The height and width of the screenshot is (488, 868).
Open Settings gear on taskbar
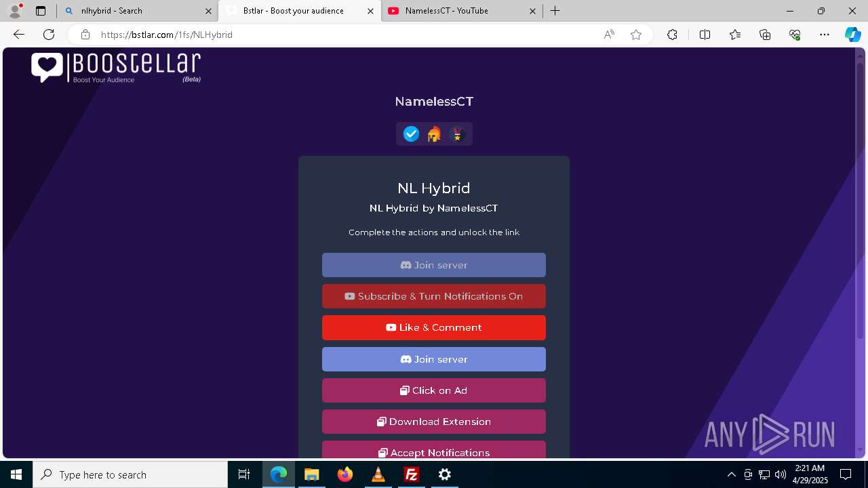point(445,474)
